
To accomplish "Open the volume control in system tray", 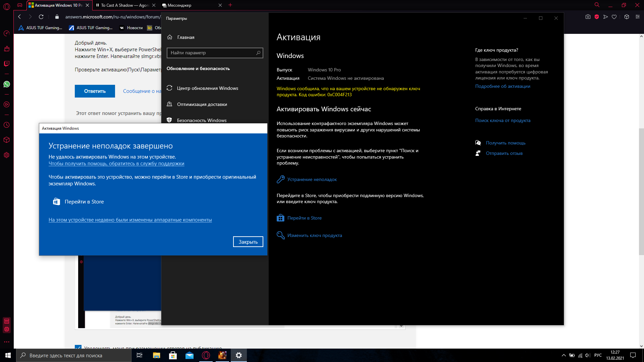I will point(588,355).
